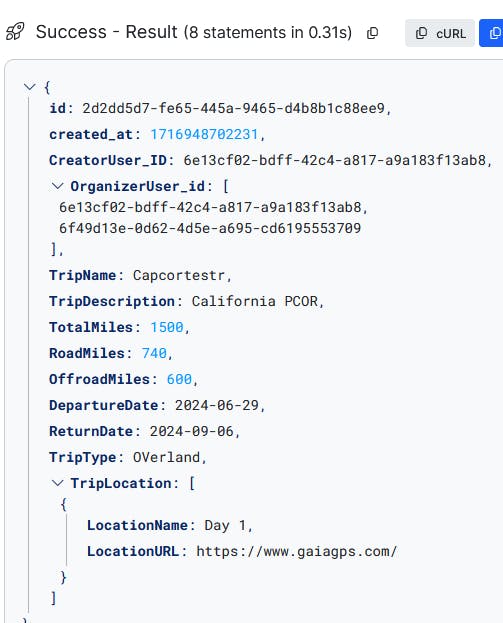This screenshot has width=503, height=623.
Task: Click the cURL copy button
Action: tap(440, 33)
